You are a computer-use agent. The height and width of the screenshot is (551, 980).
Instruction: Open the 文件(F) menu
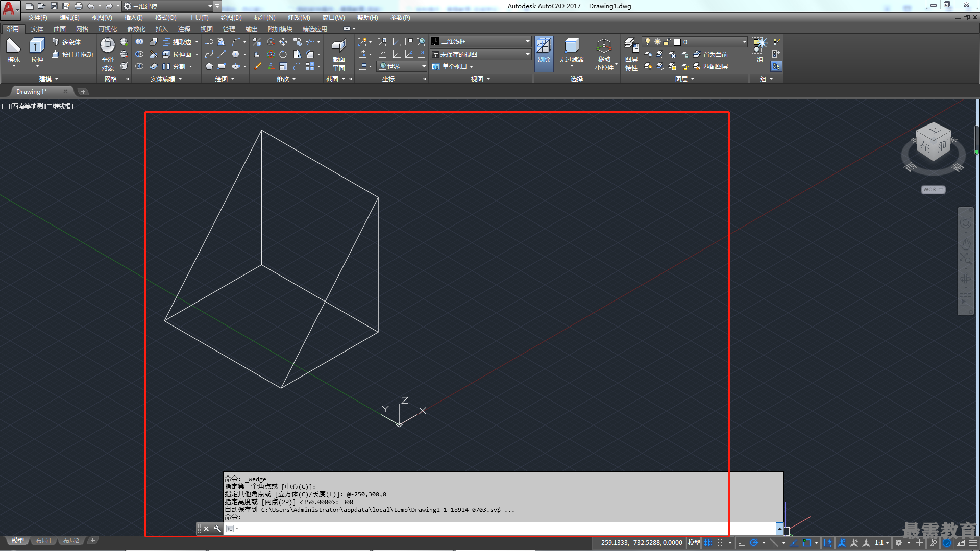pos(37,17)
